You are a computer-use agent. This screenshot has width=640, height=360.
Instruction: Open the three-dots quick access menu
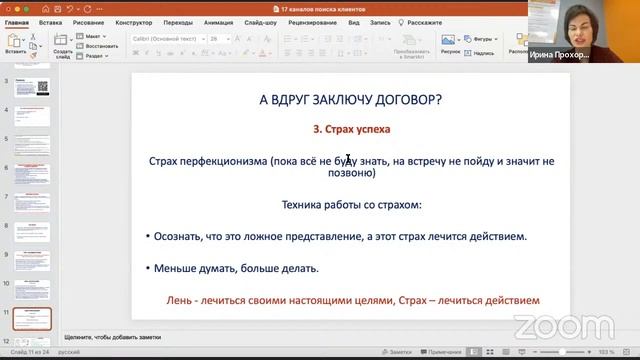click(x=100, y=9)
